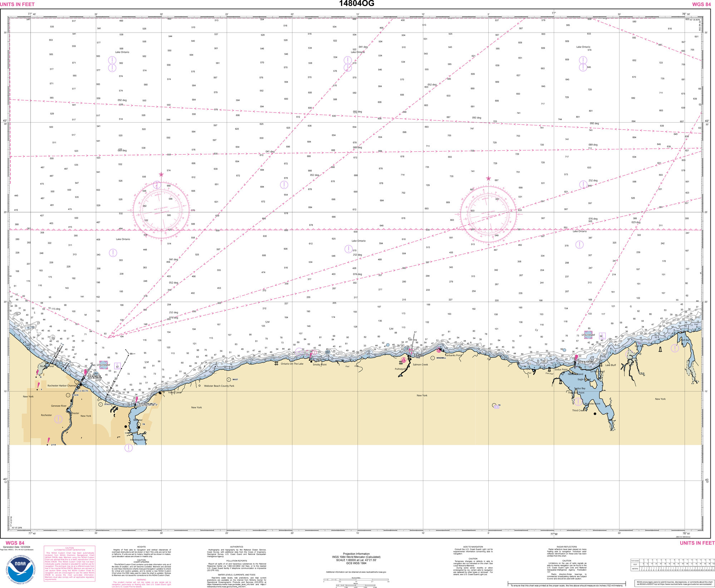Click the bottom-right UNITS IN FEET heading

[x=697, y=543]
